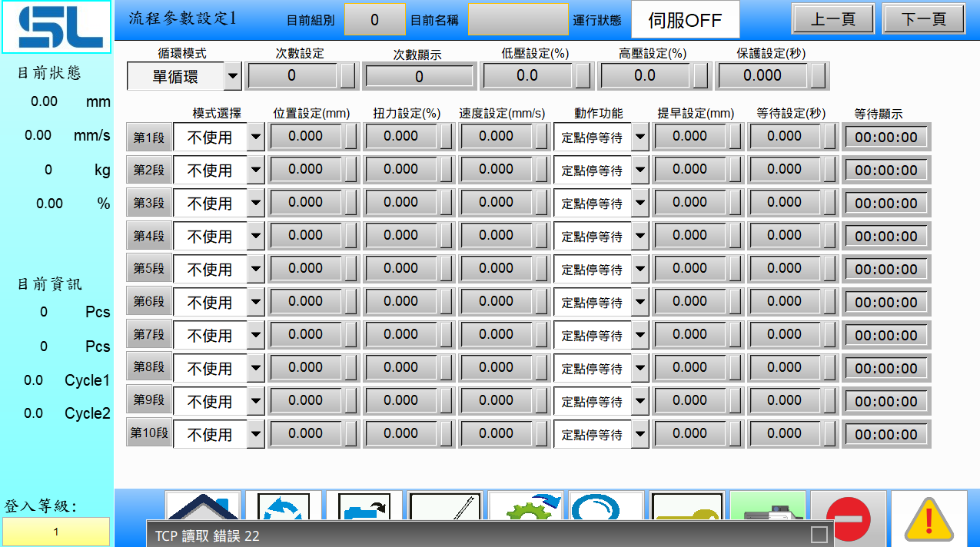Click the 第10段 segment button
The width and height of the screenshot is (980, 547).
(149, 433)
